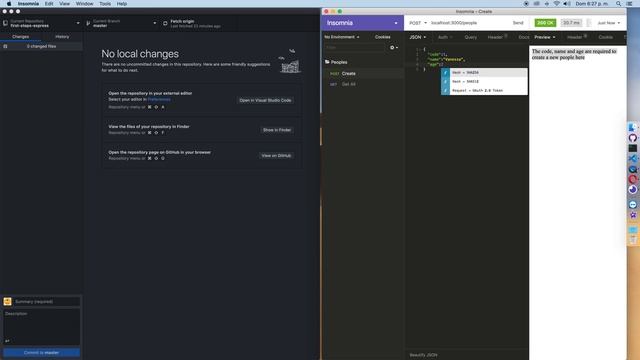Open the JSON body type dropdown
The width and height of the screenshot is (640, 360).
tap(418, 37)
